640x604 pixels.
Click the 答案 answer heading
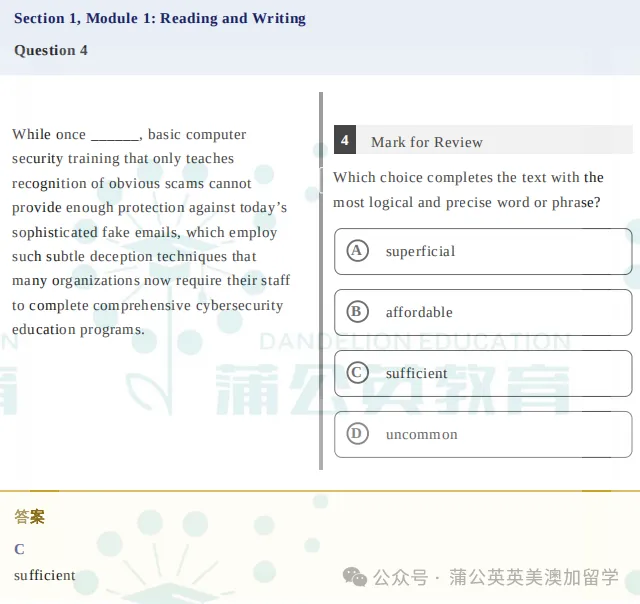29,517
